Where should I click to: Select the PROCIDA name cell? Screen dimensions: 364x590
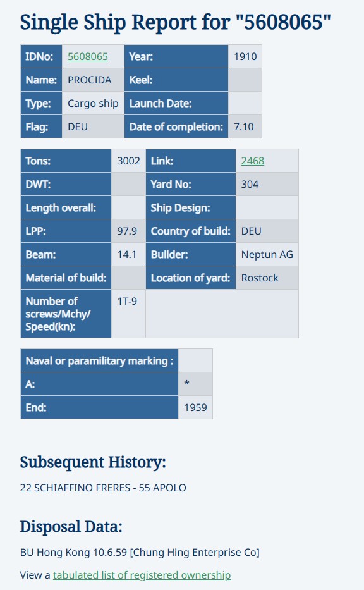tap(93, 80)
